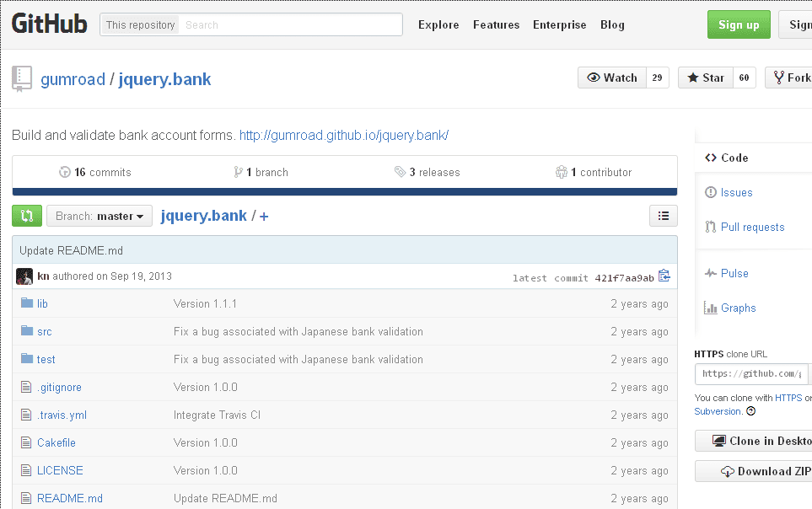Click the Graphs bar chart icon
Viewport: 812px width, 509px height.
click(711, 308)
